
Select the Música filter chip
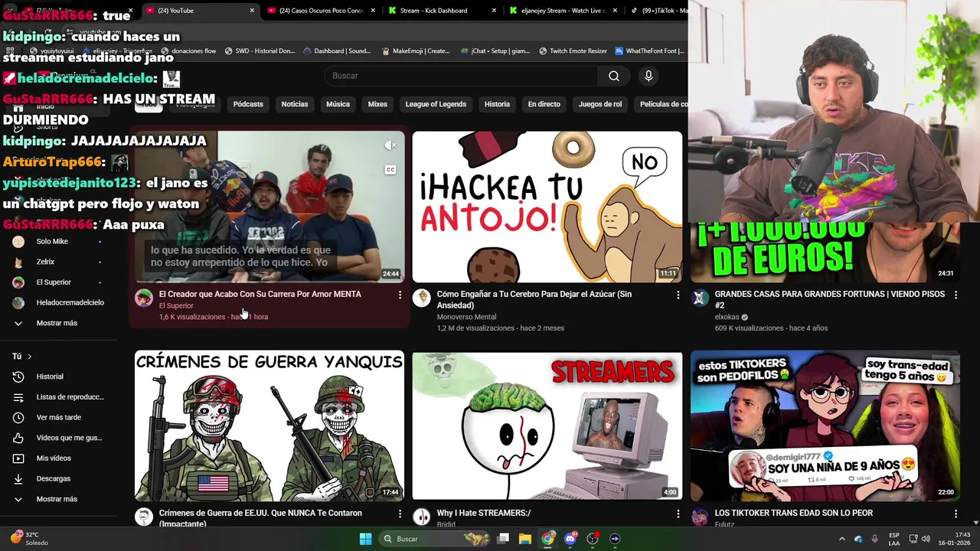point(338,104)
